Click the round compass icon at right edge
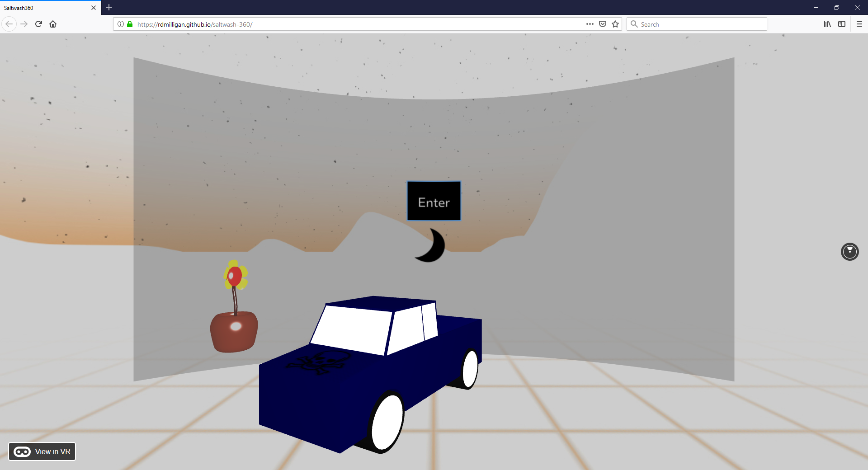 [x=849, y=252]
